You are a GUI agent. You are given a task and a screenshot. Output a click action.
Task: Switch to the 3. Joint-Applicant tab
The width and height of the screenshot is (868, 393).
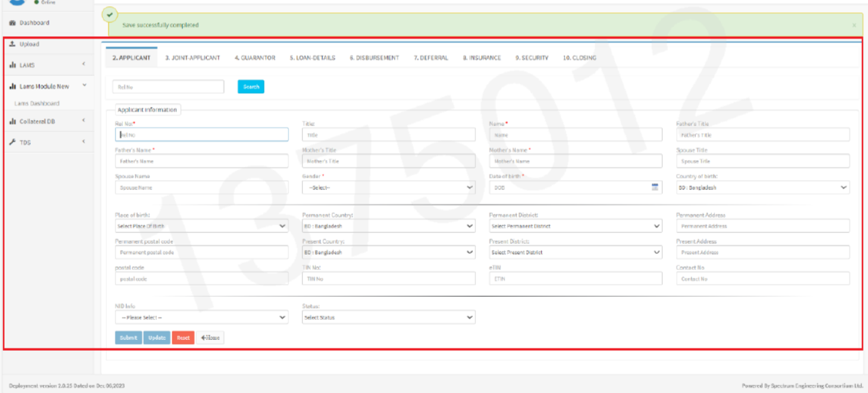[x=192, y=58]
